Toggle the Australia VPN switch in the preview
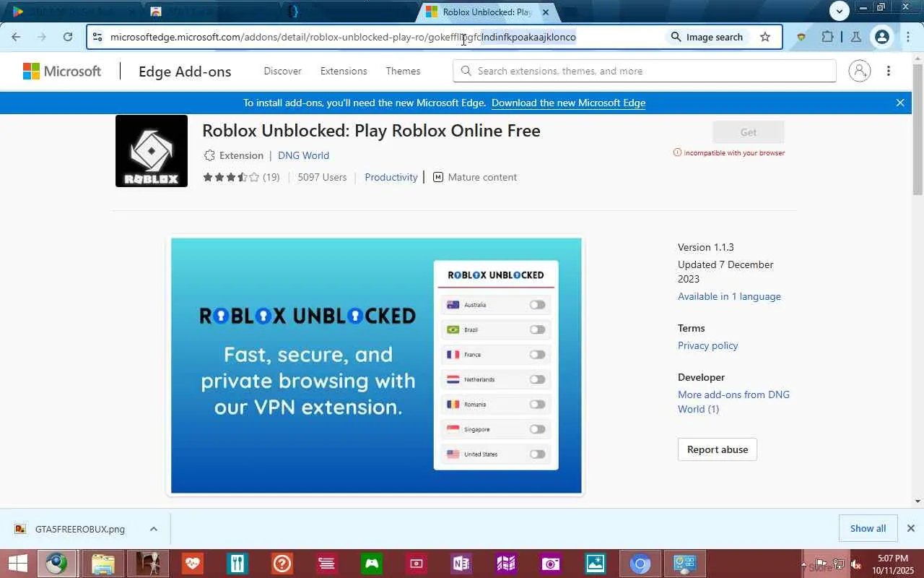This screenshot has height=578, width=924. (538, 305)
